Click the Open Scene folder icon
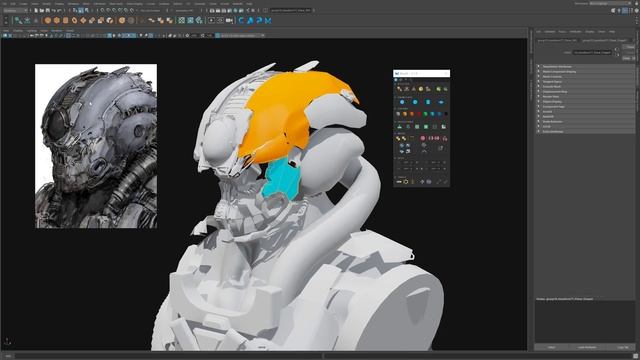 pyautogui.click(x=42, y=10)
